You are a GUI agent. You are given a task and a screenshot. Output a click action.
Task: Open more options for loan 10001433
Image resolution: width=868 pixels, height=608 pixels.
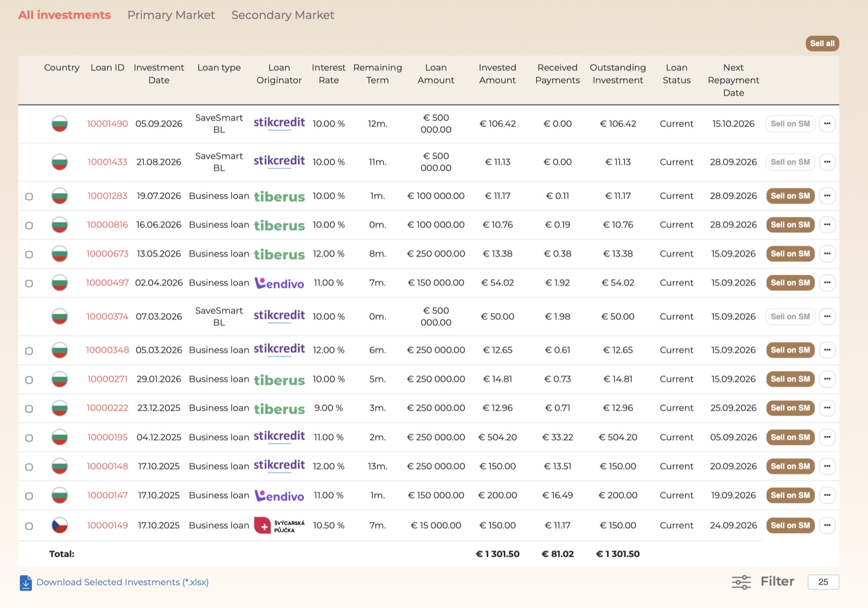pos(827,162)
